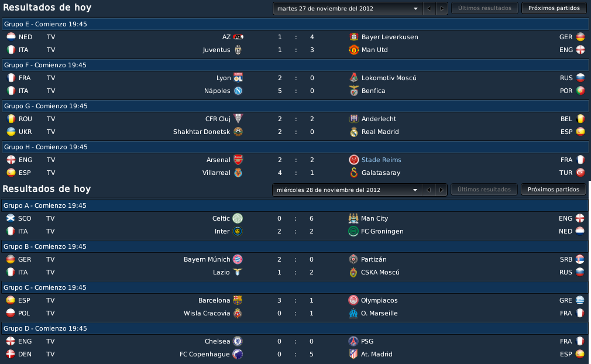Click the Real Madrid club crest

point(353,132)
